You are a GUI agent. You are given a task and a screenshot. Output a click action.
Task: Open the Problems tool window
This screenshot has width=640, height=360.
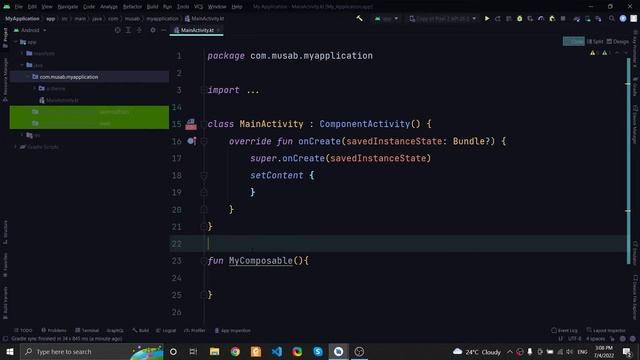(x=54, y=330)
